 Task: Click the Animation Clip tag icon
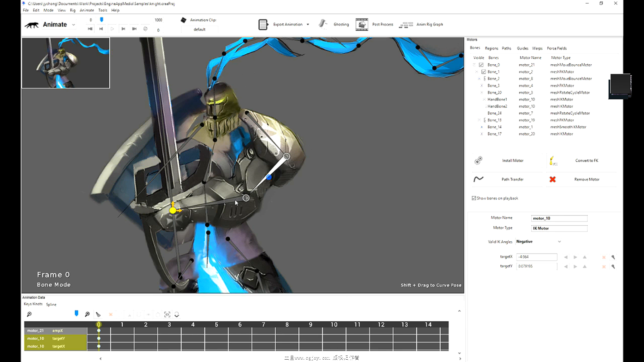pyautogui.click(x=184, y=20)
